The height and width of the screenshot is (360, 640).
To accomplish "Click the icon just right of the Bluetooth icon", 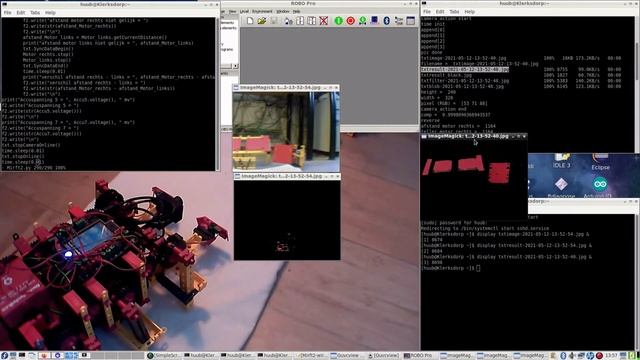I will [x=399, y=20].
